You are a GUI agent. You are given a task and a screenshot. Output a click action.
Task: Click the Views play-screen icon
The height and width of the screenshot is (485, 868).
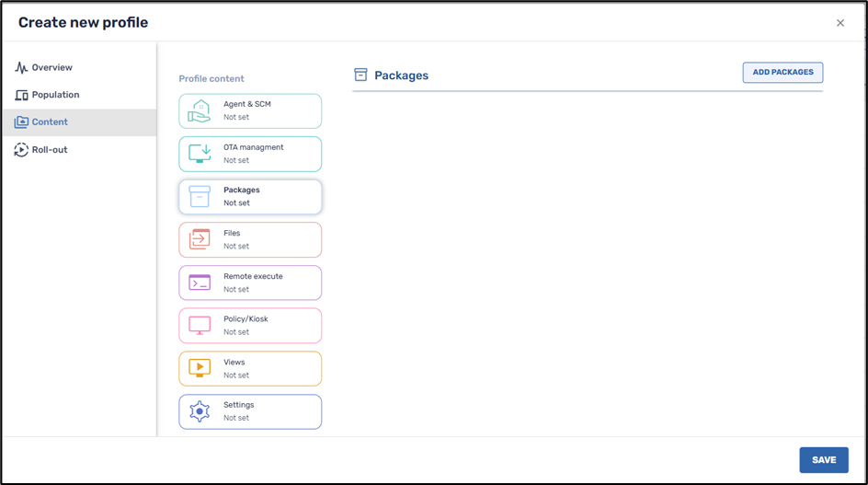pos(200,368)
